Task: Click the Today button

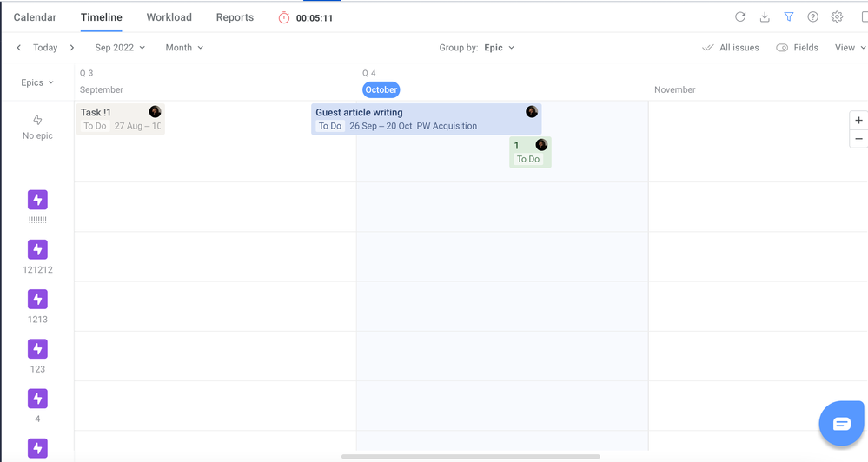Action: [45, 48]
